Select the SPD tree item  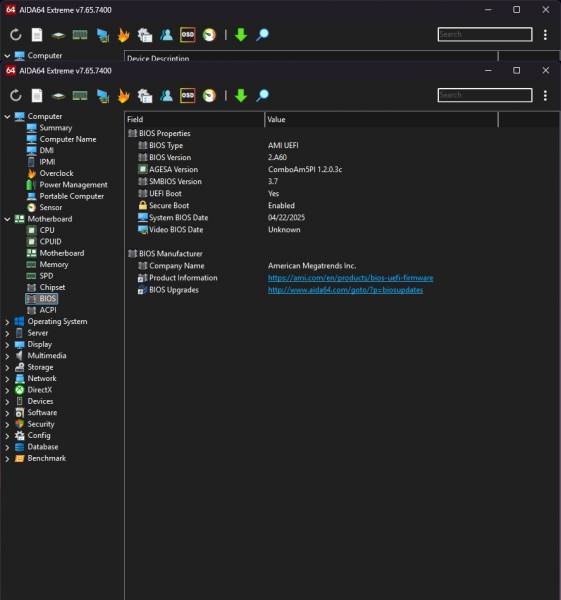46,276
